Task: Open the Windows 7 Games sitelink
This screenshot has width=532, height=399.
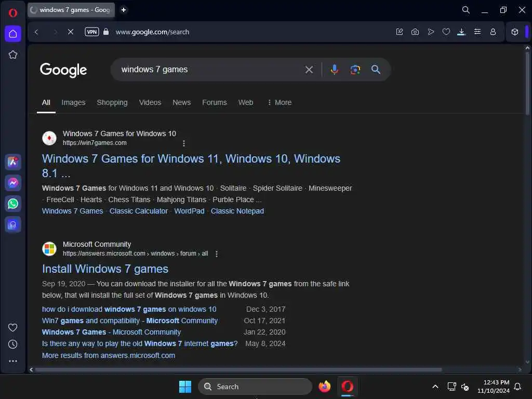Action: pos(73,211)
